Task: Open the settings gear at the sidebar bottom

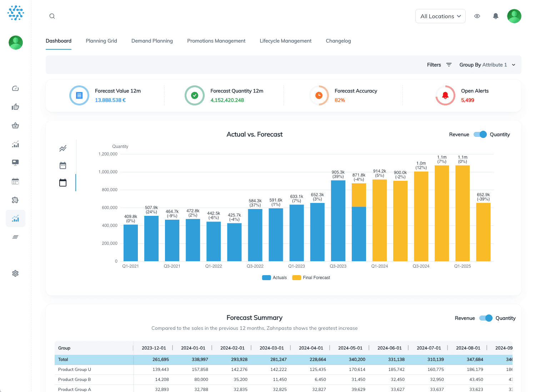Action: 15,273
